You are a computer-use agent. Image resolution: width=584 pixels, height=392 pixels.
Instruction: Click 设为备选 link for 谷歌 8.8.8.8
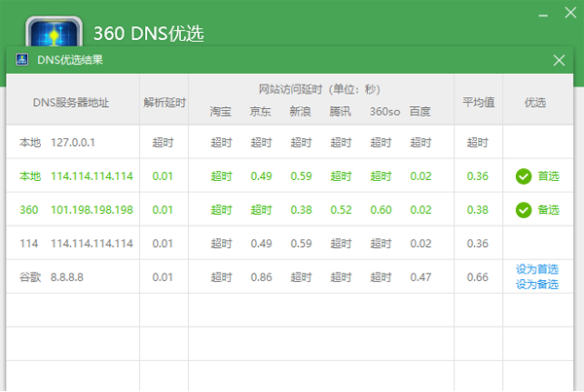coord(536,284)
